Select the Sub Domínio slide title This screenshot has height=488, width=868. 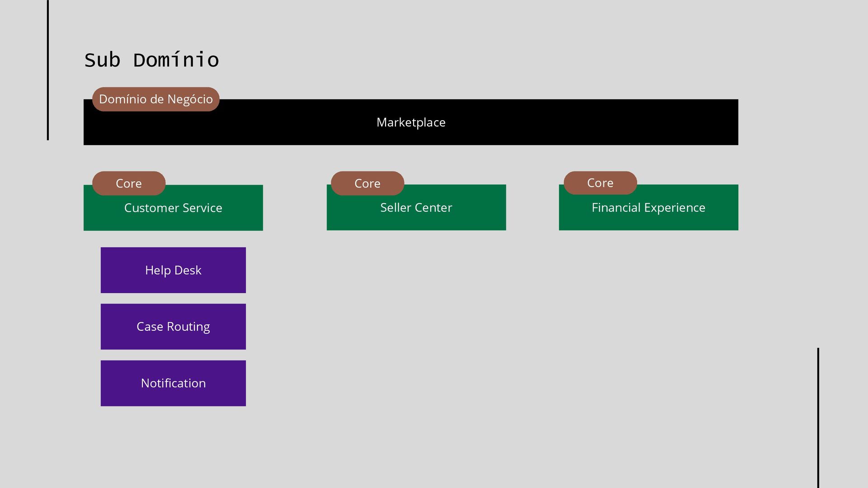coord(152,60)
